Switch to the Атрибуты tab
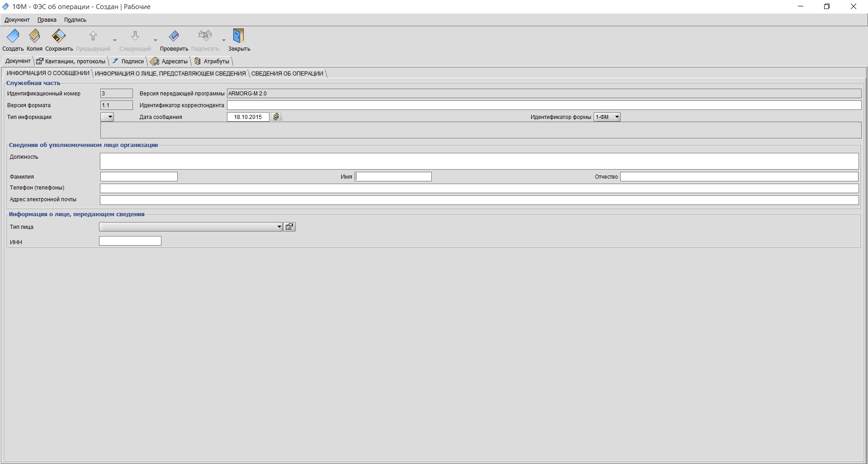 (212, 62)
